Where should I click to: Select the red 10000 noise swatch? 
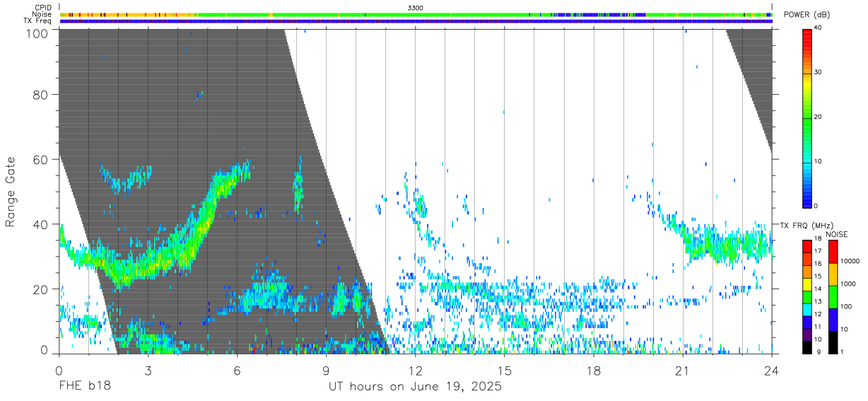point(833,252)
